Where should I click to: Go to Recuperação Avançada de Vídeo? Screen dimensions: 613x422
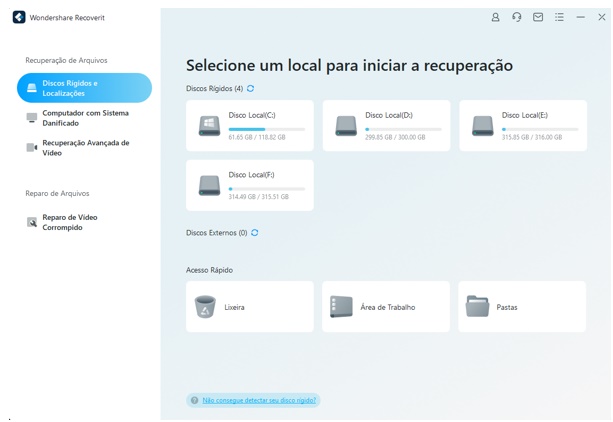84,148
